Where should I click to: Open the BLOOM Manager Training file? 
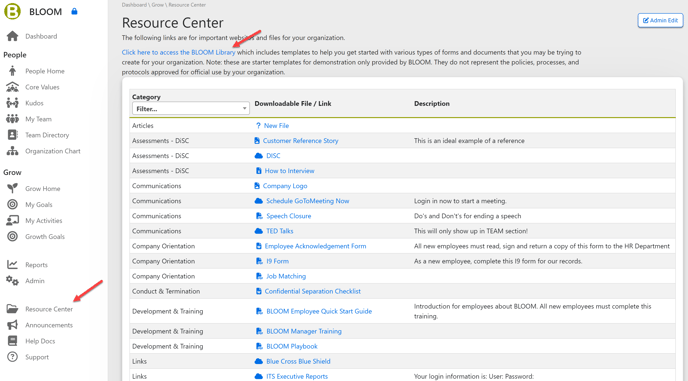point(304,331)
